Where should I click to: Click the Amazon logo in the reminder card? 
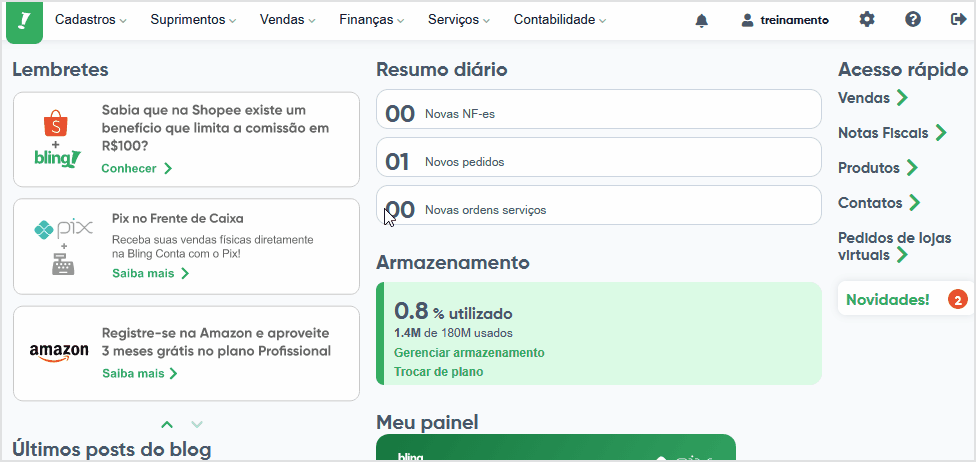point(59,352)
